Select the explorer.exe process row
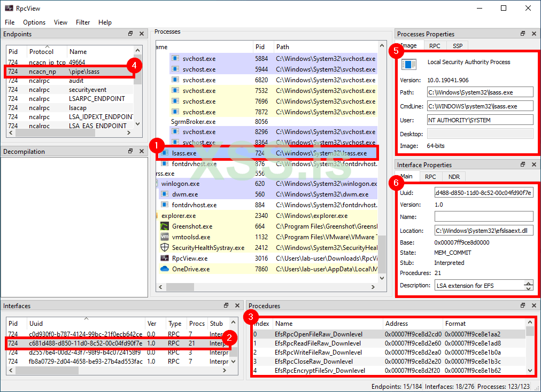 (x=267, y=215)
